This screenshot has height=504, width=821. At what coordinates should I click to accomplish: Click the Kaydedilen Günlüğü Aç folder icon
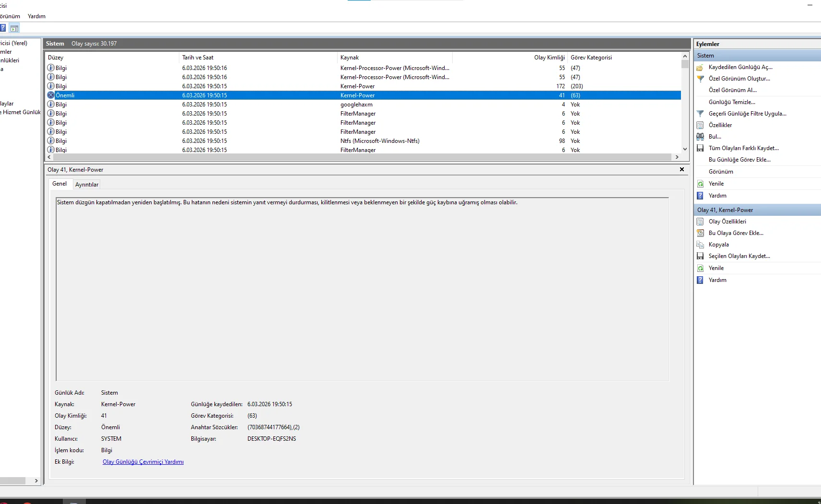[x=700, y=67]
